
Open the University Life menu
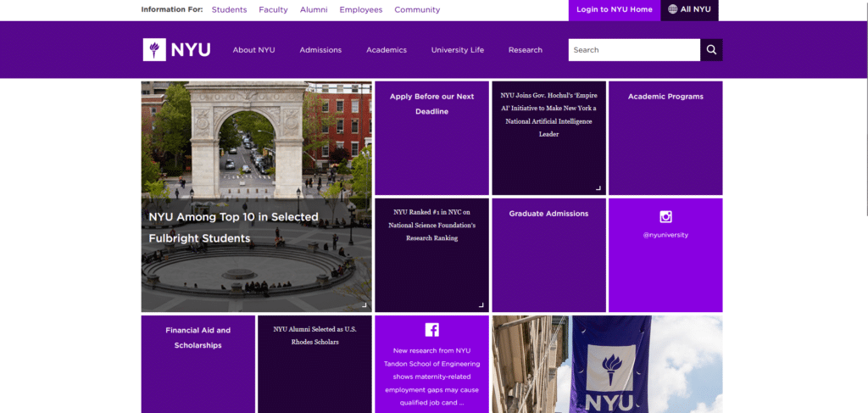point(458,50)
